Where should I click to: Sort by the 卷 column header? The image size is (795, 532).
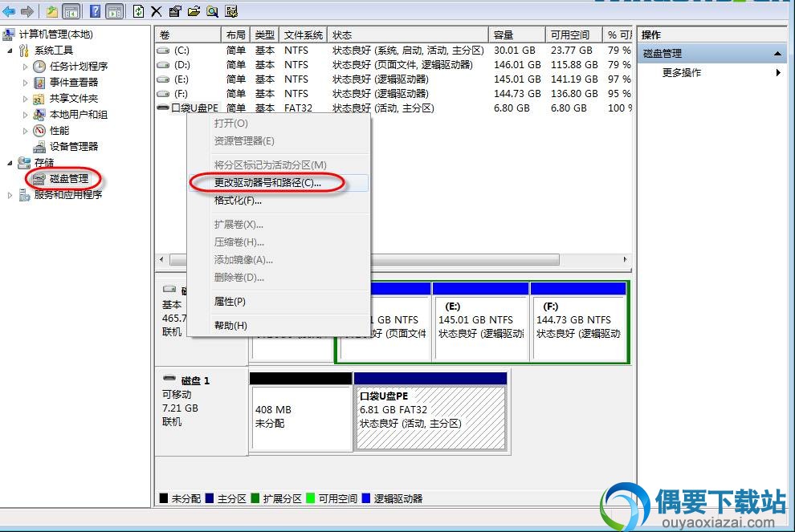coord(188,35)
